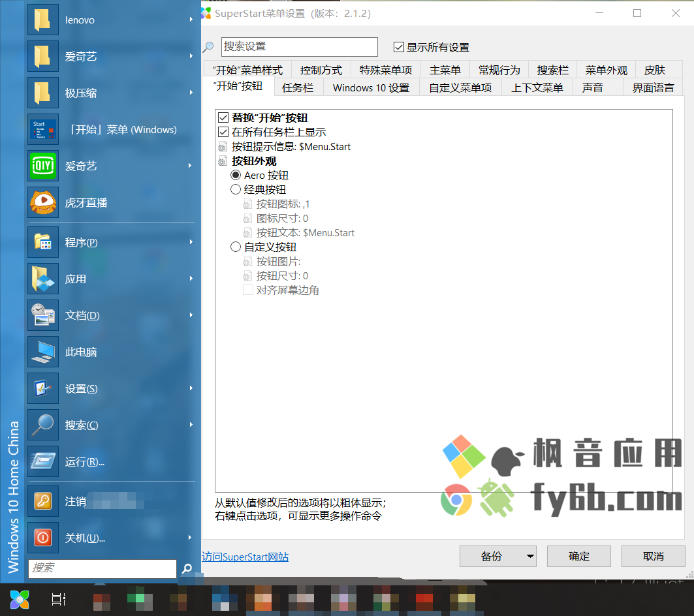Expand the 搜索(C) submenu arrow
This screenshot has width=694, height=616.
[x=191, y=424]
